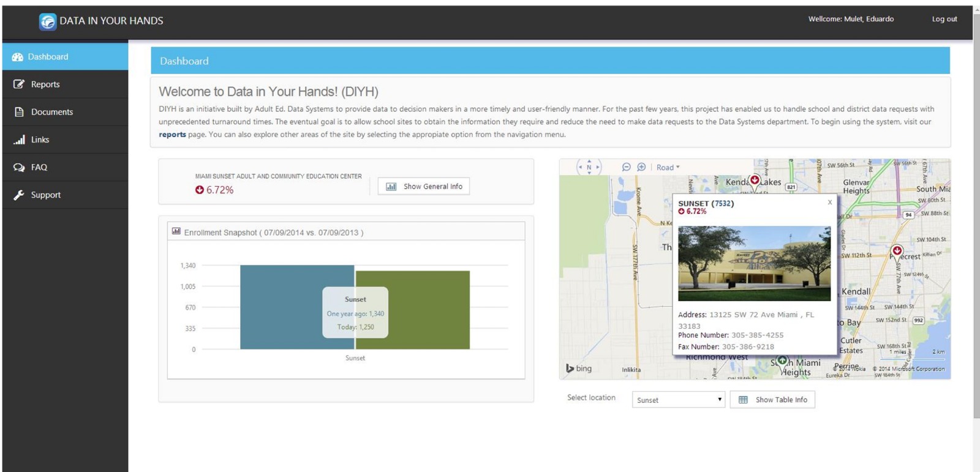Click the Show Table Info button
The height and width of the screenshot is (472, 980).
(x=772, y=400)
